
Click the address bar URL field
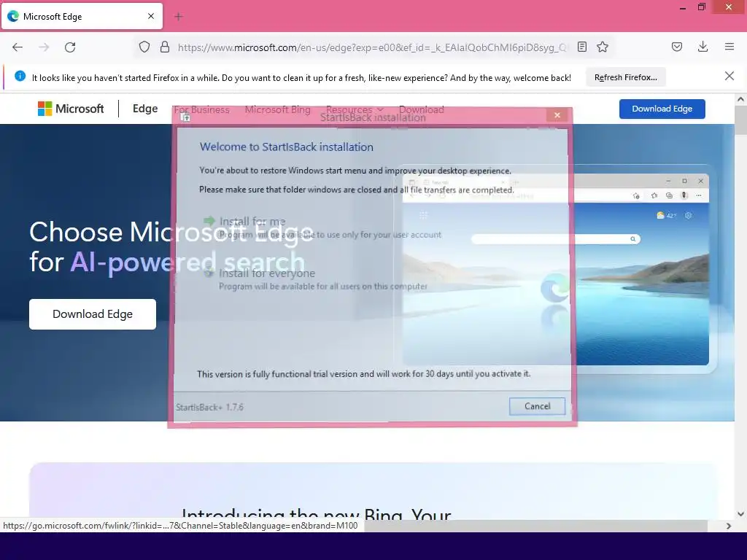tap(371, 47)
